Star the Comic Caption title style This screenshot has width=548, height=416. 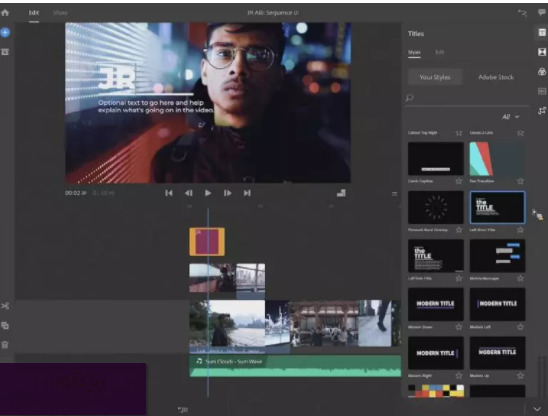pyautogui.click(x=459, y=181)
